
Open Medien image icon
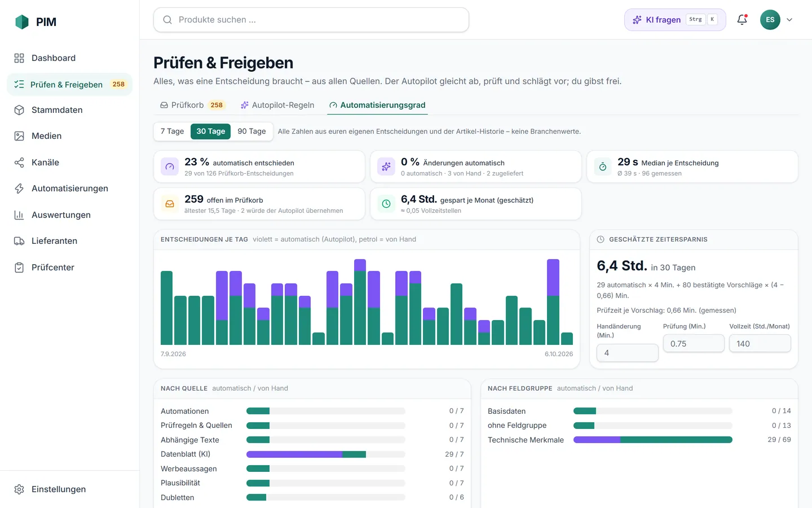coord(19,136)
